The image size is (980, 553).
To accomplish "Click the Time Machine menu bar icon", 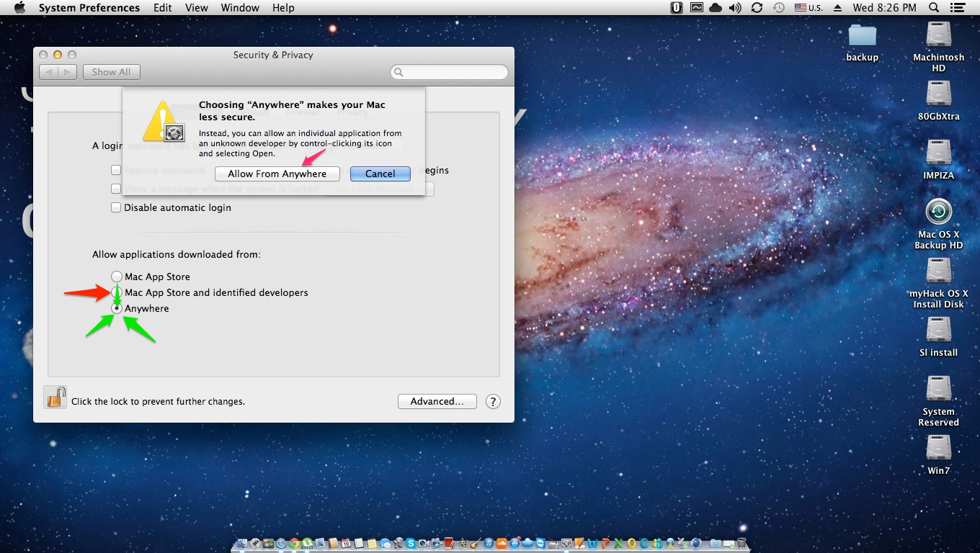I will tap(778, 8).
